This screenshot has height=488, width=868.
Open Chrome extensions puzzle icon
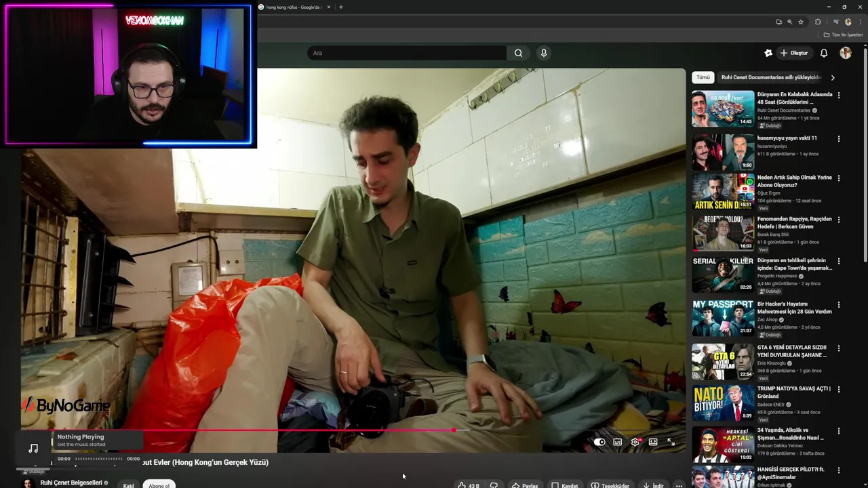(x=818, y=22)
